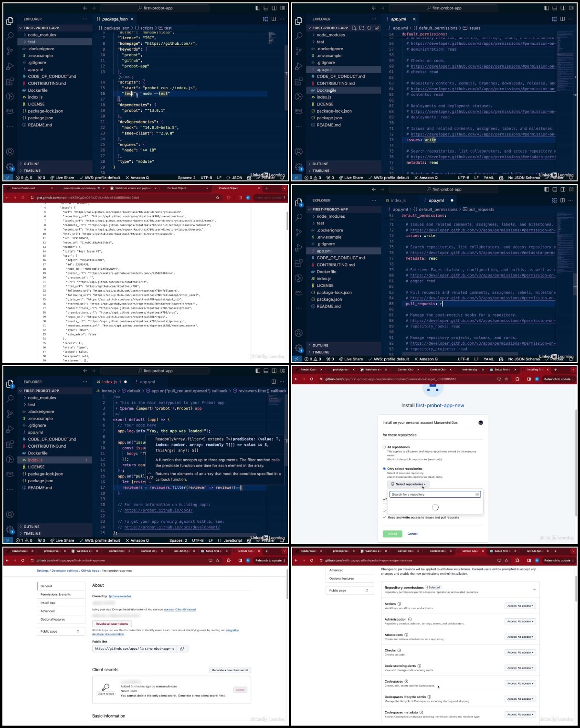Collapse all folders in the app.yml issues explorer
This screenshot has width=580, height=728.
point(377,28)
